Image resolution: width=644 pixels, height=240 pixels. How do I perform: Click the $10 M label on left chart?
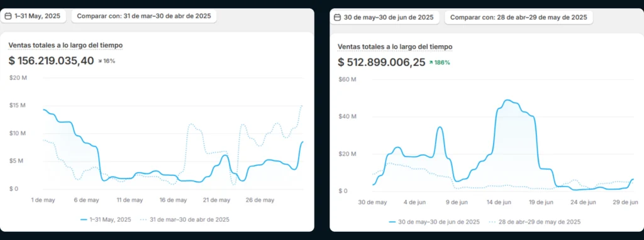click(x=17, y=133)
